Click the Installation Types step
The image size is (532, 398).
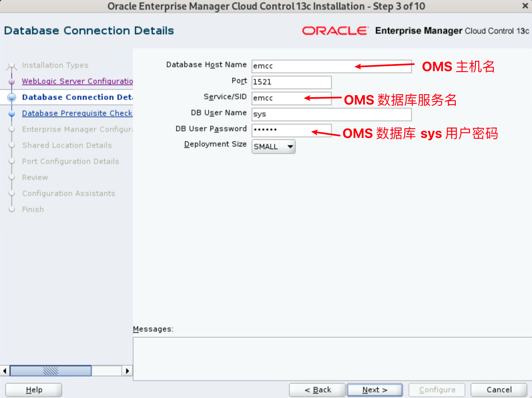(x=55, y=65)
